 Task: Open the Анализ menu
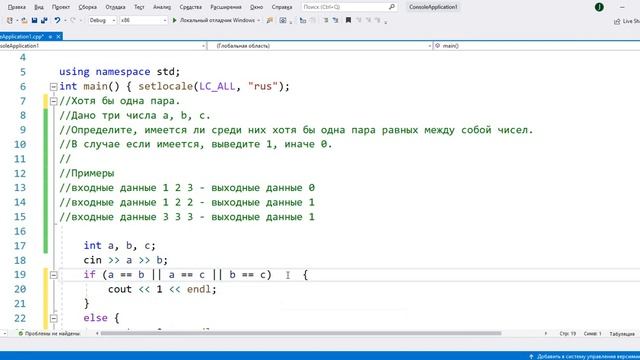point(162,7)
